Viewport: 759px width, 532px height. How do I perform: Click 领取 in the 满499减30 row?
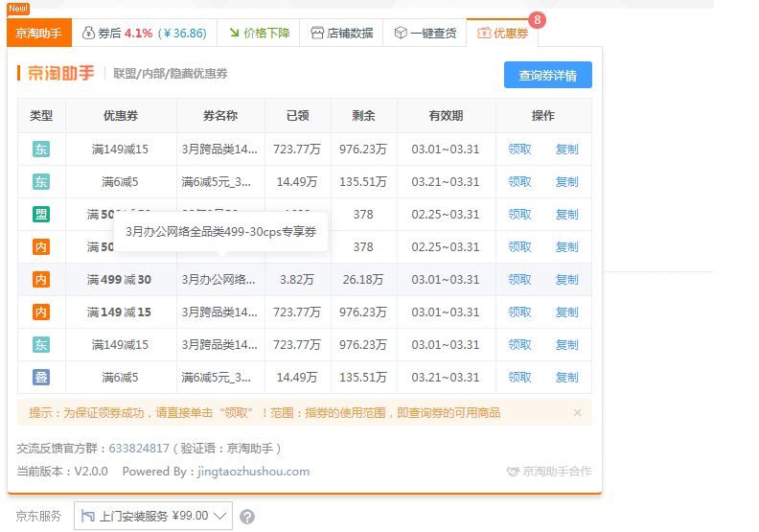(519, 279)
